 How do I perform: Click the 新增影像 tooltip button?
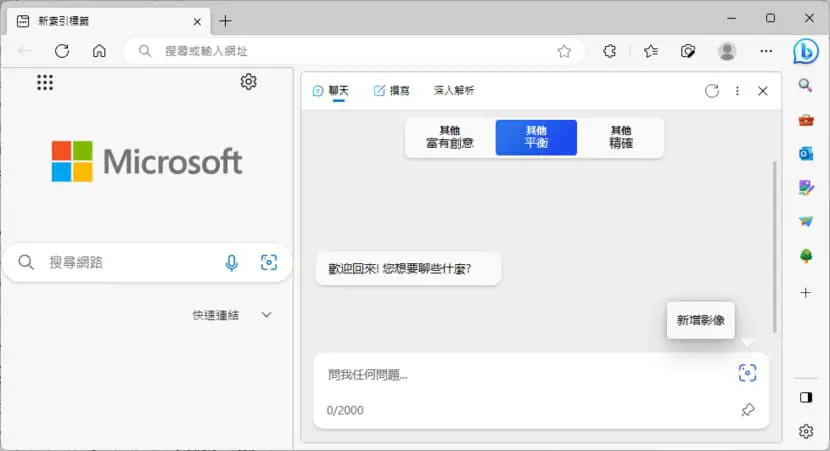pyautogui.click(x=700, y=320)
